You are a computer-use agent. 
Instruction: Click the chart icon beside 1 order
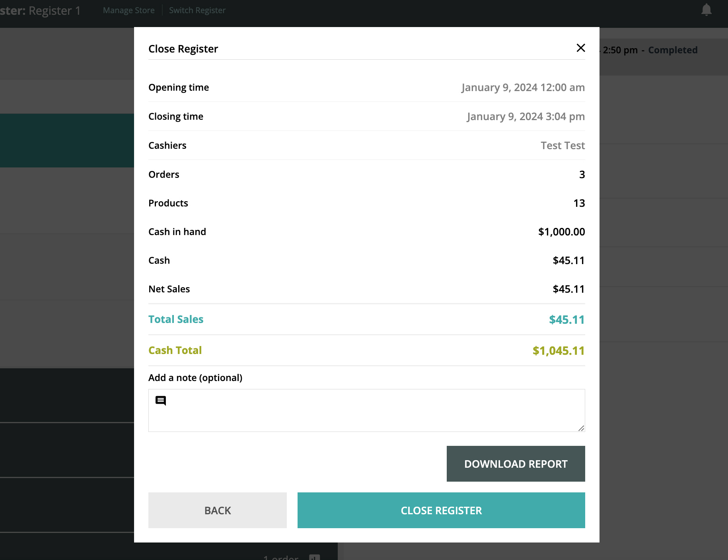314,557
